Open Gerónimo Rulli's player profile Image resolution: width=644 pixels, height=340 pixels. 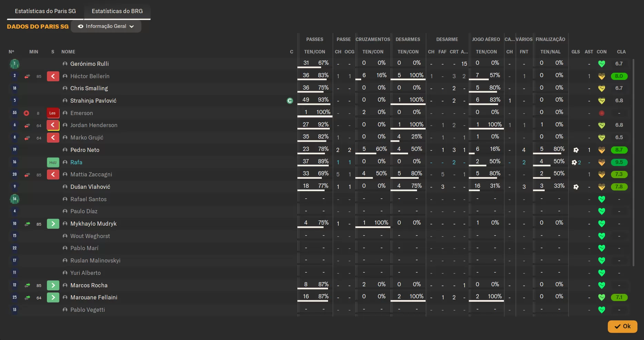(x=90, y=64)
